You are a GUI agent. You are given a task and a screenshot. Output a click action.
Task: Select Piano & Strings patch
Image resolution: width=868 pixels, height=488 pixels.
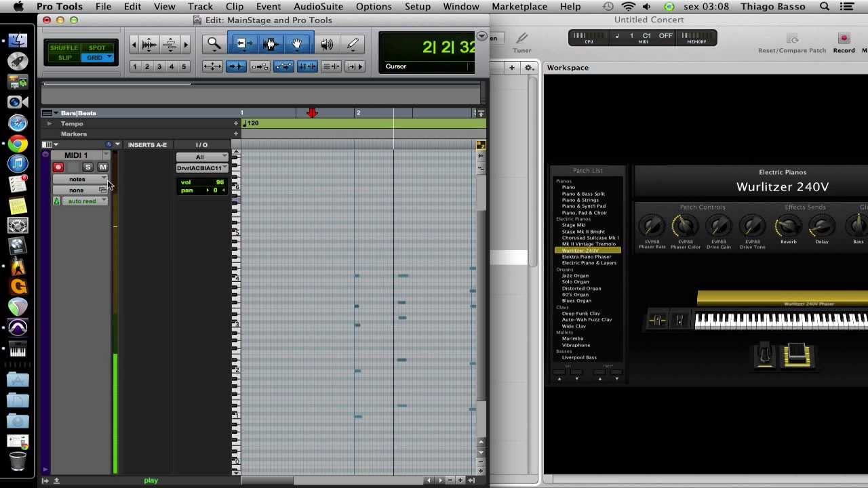[580, 200]
